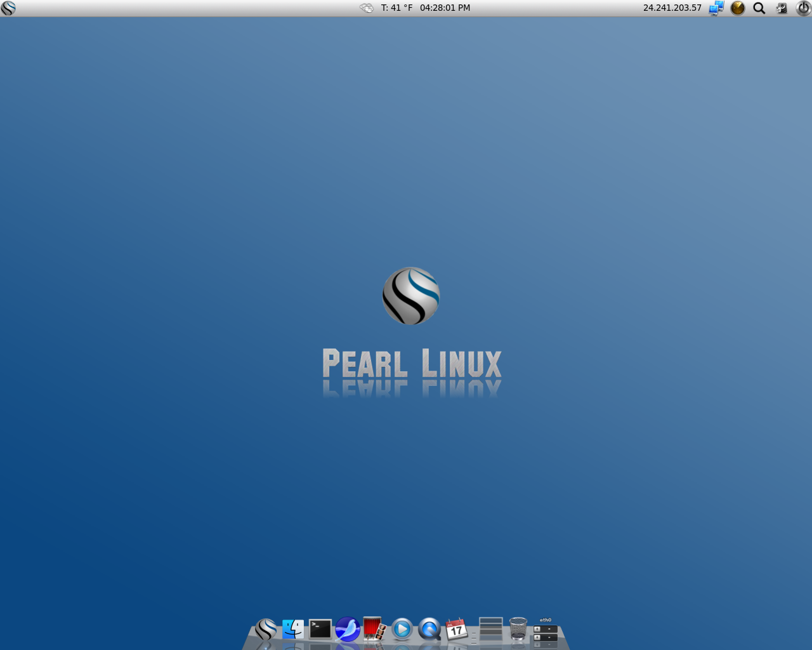The height and width of the screenshot is (650, 812).
Task: Open the network connections icon in the top panel
Action: 716,8
